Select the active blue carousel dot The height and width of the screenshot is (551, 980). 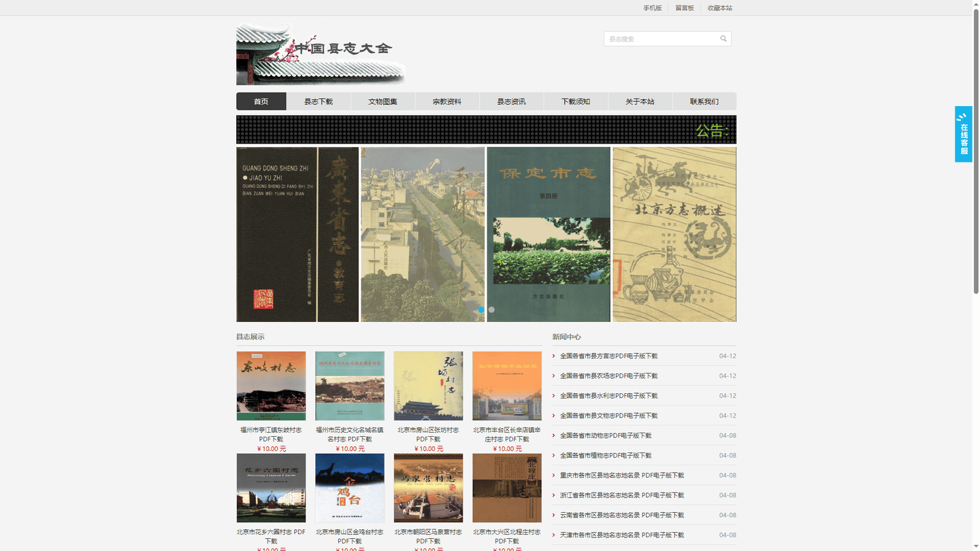coord(481,310)
